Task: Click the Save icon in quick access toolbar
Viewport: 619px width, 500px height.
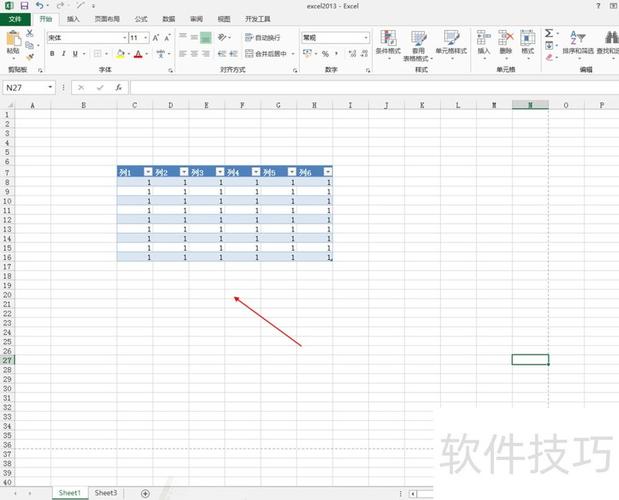Action: (x=24, y=6)
